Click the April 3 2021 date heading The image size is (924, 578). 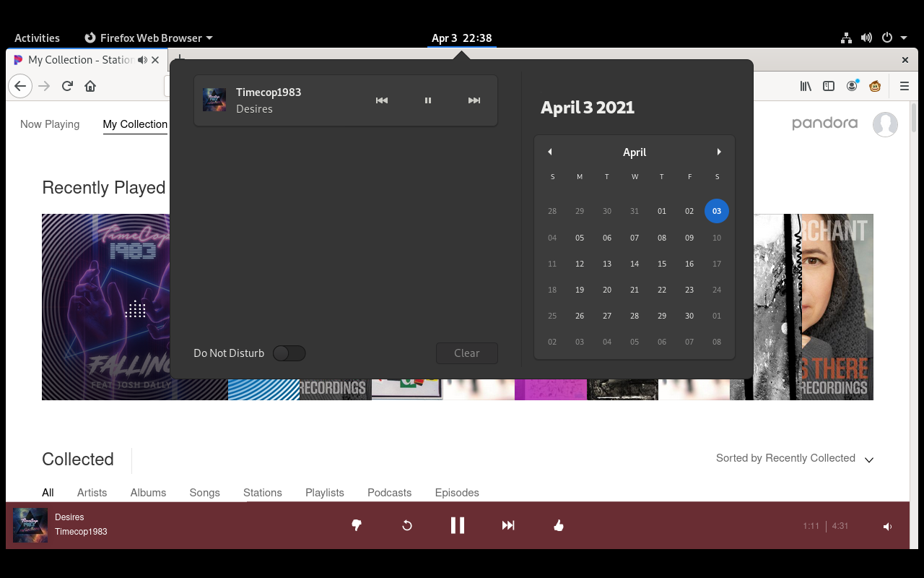pos(588,108)
